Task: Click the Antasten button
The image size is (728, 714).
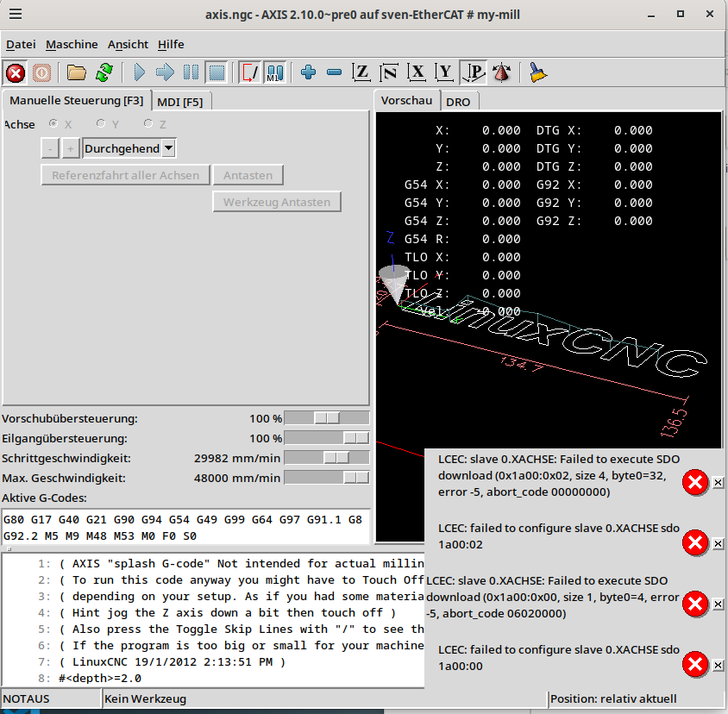Action: (248, 175)
